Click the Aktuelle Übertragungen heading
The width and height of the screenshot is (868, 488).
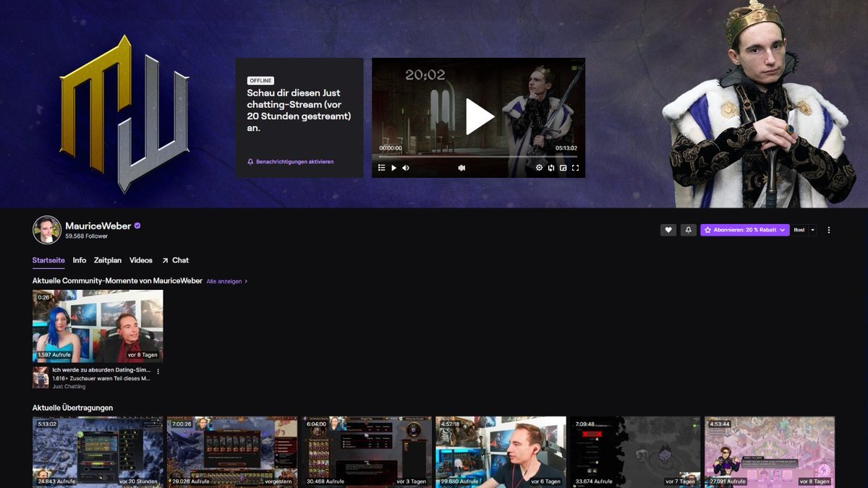coord(72,408)
